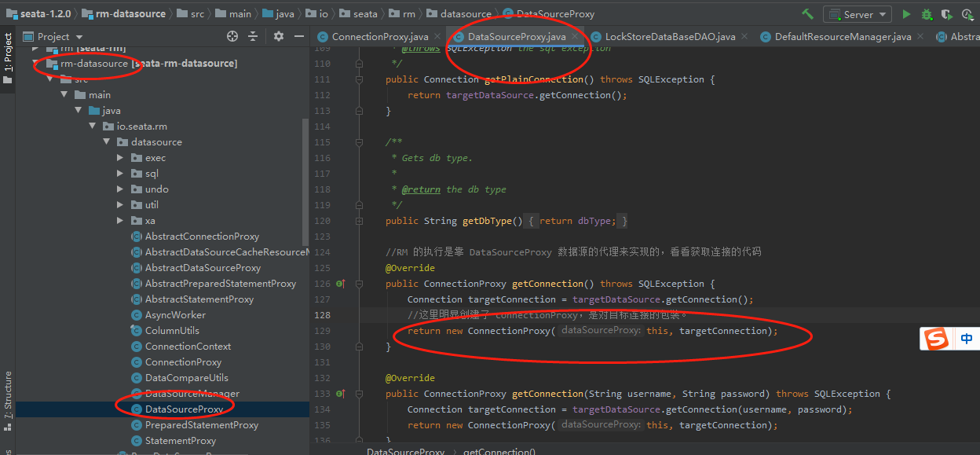Screen dimensions: 980x455
Task: Close the LockStoreDataBaseDAO.java tab
Action: [x=744, y=36]
